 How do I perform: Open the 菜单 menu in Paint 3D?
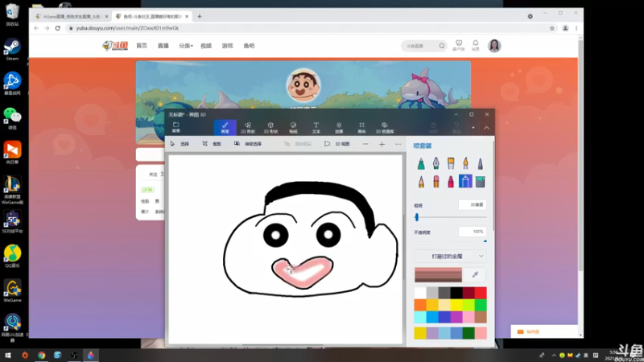click(176, 127)
